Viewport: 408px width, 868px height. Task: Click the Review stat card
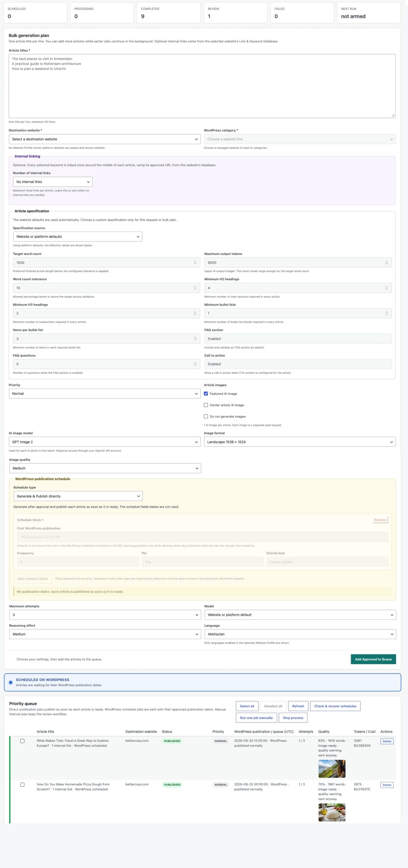[235, 13]
